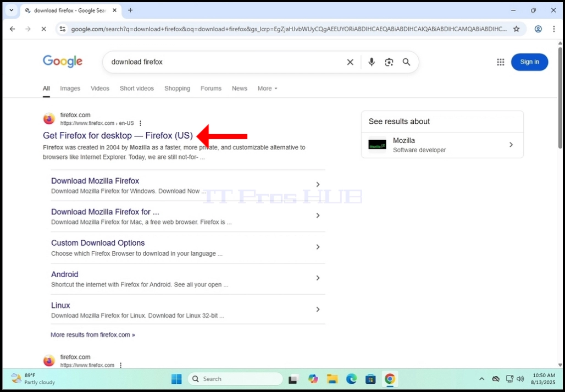Open Microsoft Store from the taskbar
The image size is (565, 392).
370,379
